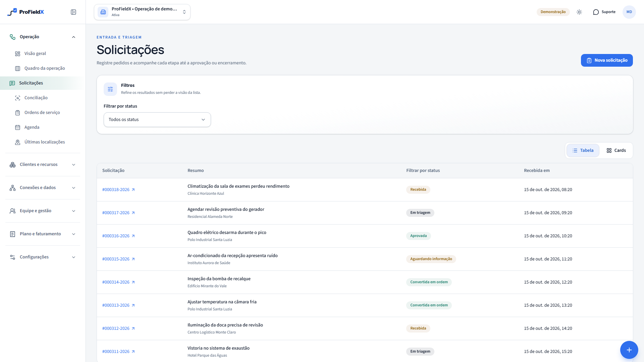The image size is (644, 362).
Task: Switch to Cards view
Action: [616, 150]
